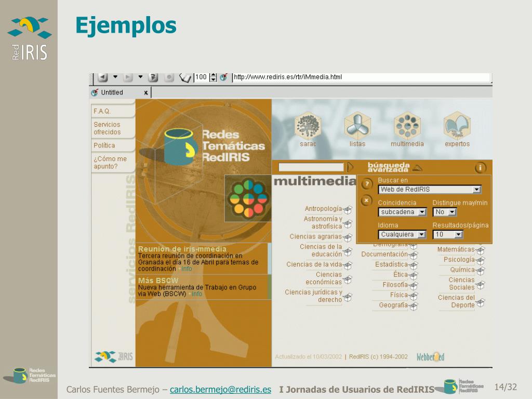The height and width of the screenshot is (399, 532).
Task: Click the RedIRIS logo in page footer
Action: click(114, 356)
